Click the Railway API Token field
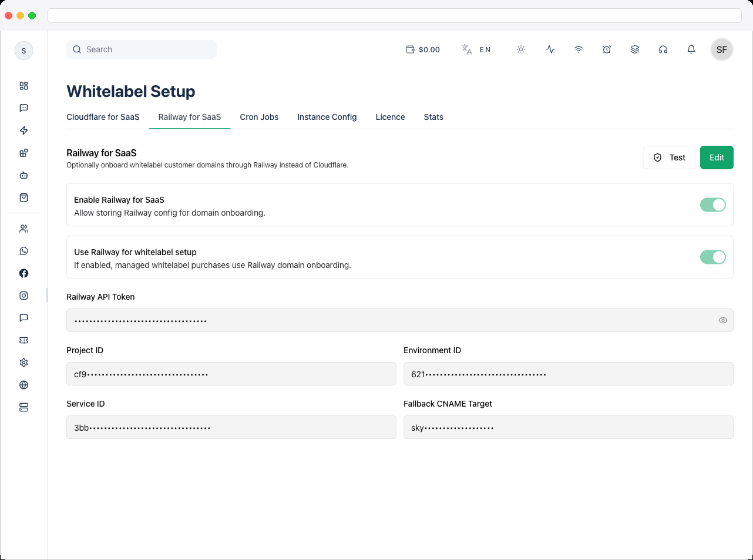The height and width of the screenshot is (560, 753). tap(400, 320)
